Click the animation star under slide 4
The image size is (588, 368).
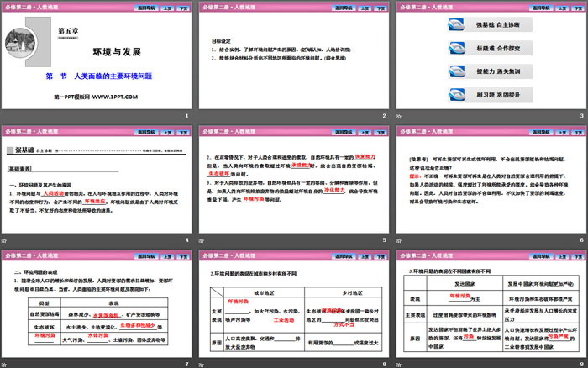click(3, 240)
